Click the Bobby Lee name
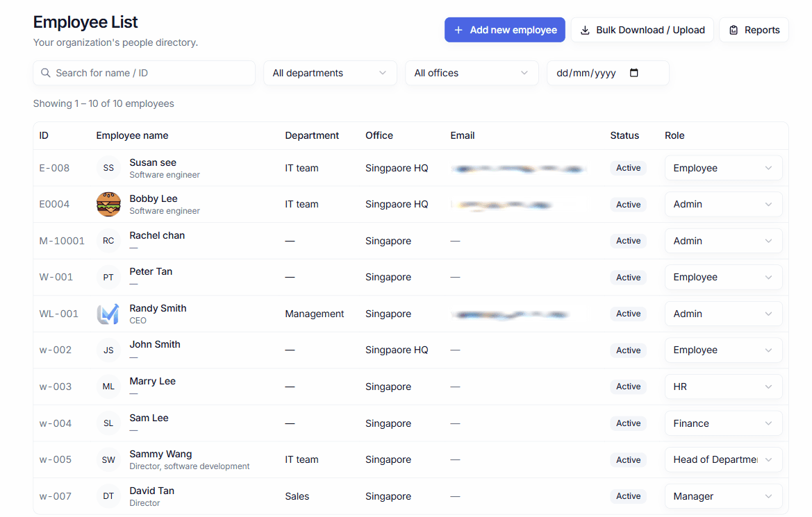 click(x=154, y=198)
